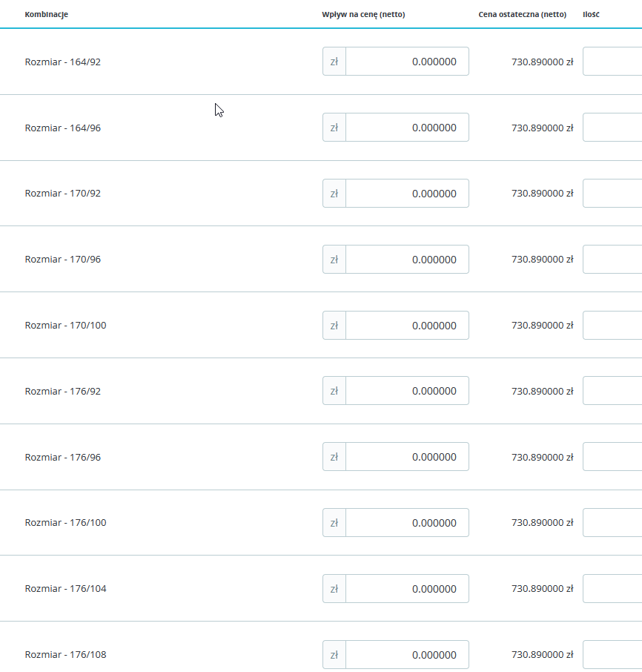
Task: Focus quantity field for Rozmiar 170/92
Action: (612, 194)
